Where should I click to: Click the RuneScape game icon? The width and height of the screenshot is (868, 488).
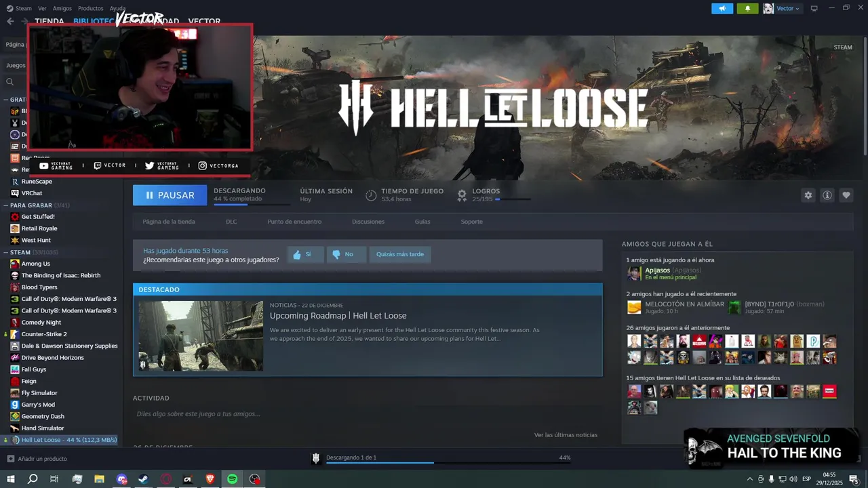[x=15, y=182]
